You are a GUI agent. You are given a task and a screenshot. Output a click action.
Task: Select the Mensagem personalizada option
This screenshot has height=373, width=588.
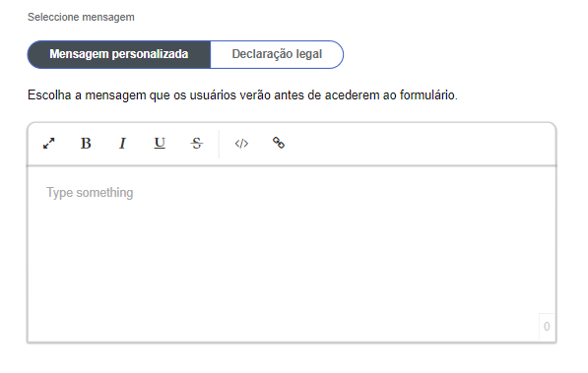point(119,54)
